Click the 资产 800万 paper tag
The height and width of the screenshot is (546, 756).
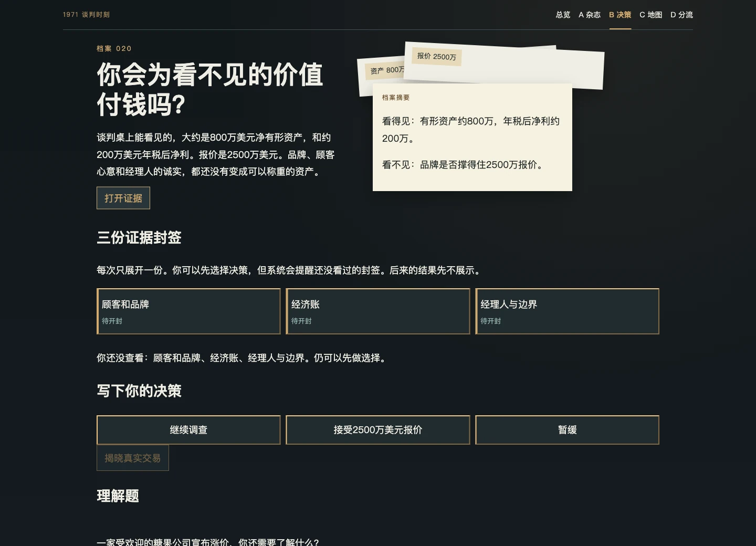386,70
